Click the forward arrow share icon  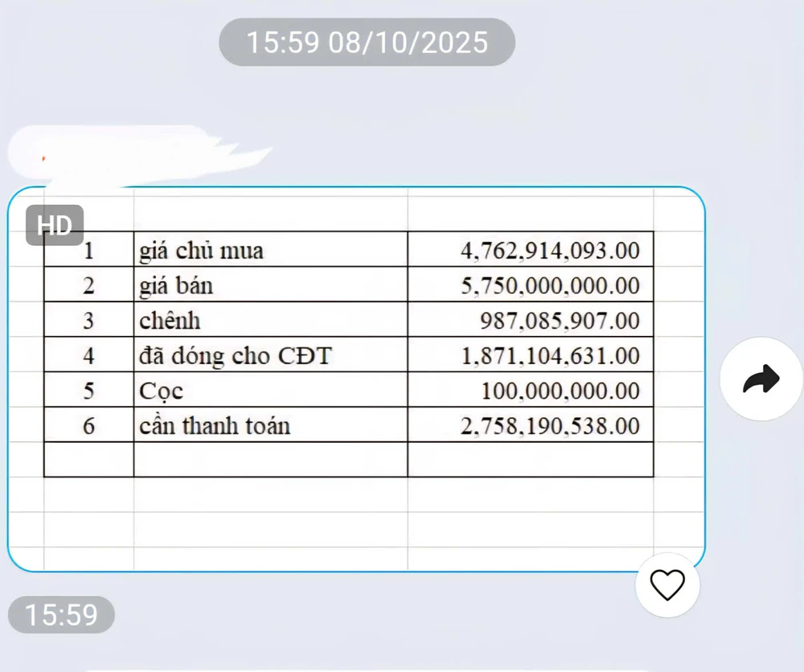pyautogui.click(x=761, y=379)
